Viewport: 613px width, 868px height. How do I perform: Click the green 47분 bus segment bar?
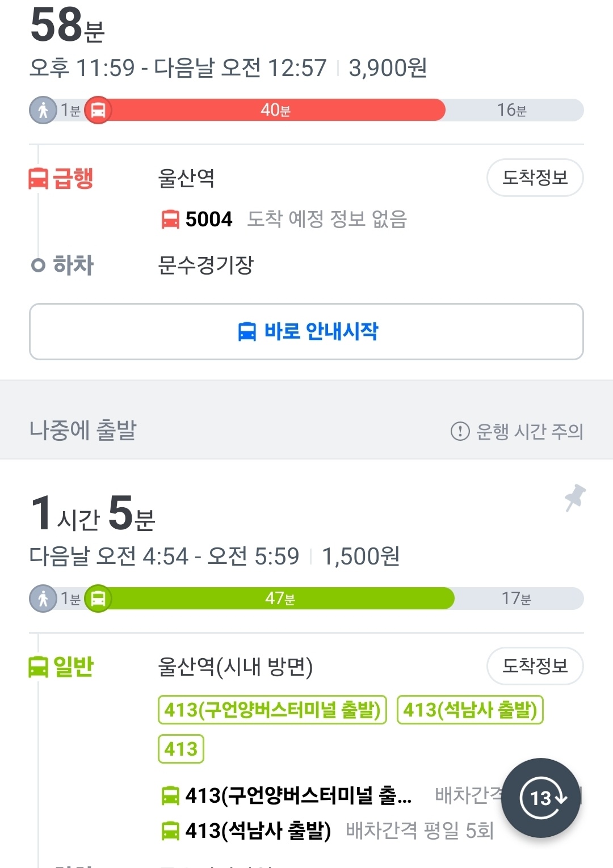(x=280, y=599)
